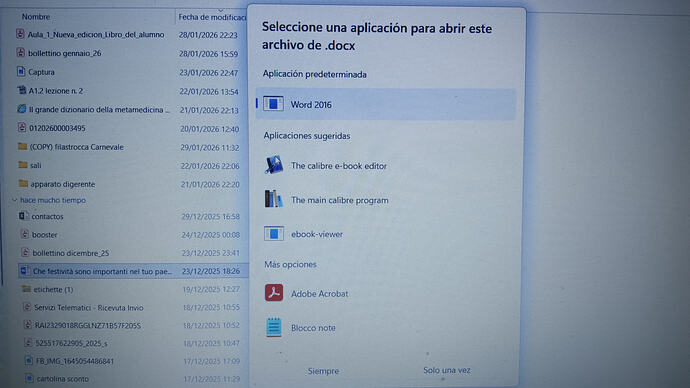Collapse the 'hace mucho tiempo' group
690x388 pixels.
pyautogui.click(x=15, y=200)
